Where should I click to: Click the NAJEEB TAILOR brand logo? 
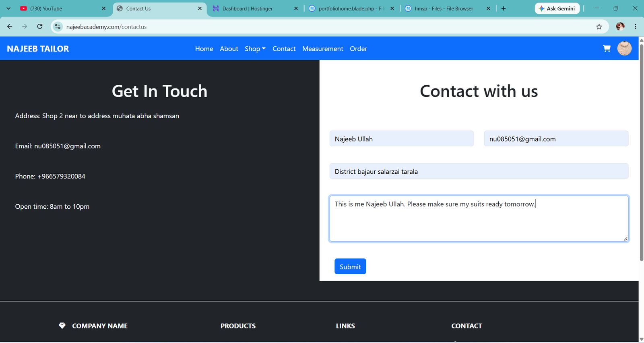pyautogui.click(x=38, y=49)
